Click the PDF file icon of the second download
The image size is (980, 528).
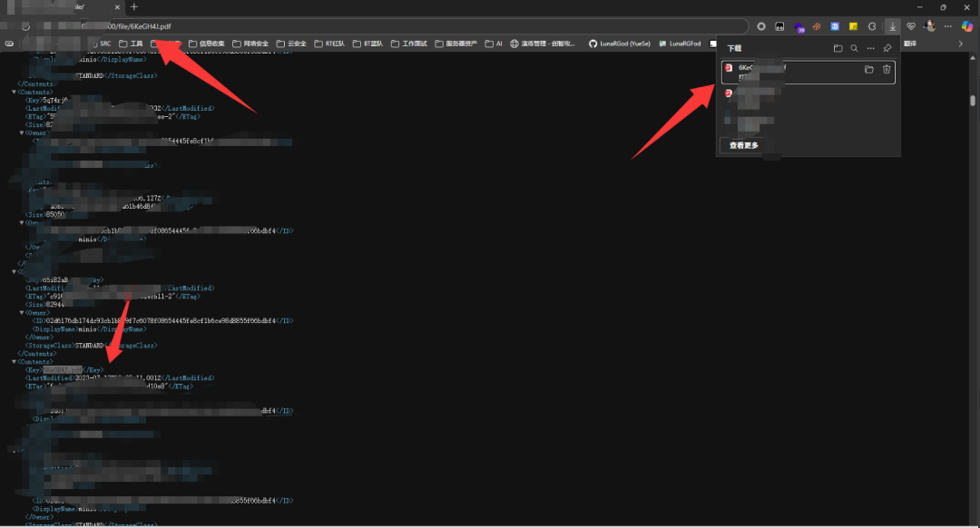click(729, 93)
